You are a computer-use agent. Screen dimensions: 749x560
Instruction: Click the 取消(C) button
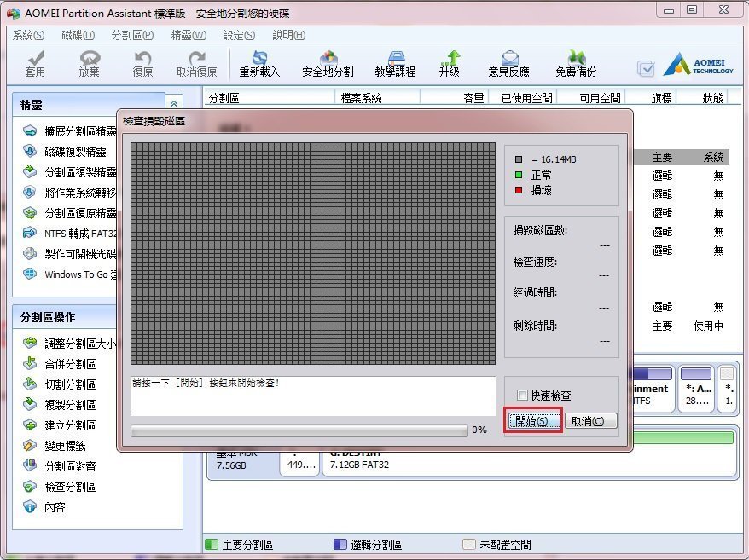[591, 421]
